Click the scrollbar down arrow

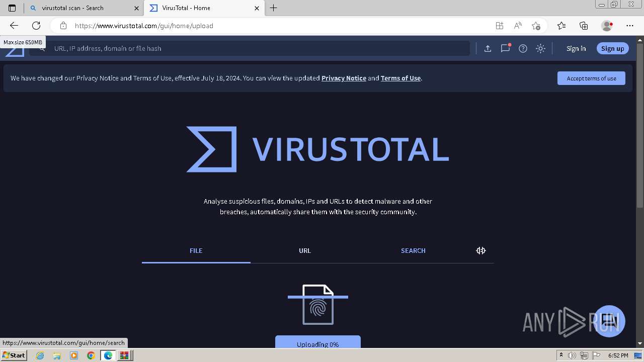pyautogui.click(x=640, y=343)
